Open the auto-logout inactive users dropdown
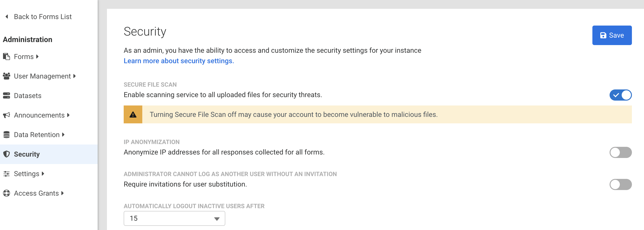The width and height of the screenshot is (644, 230). click(174, 218)
